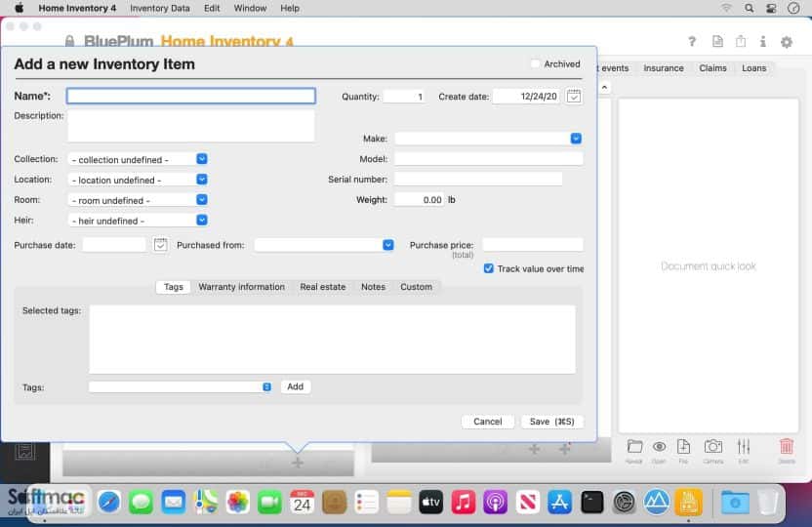Expand the Location dropdown
Image resolution: width=812 pixels, height=527 pixels.
point(202,180)
